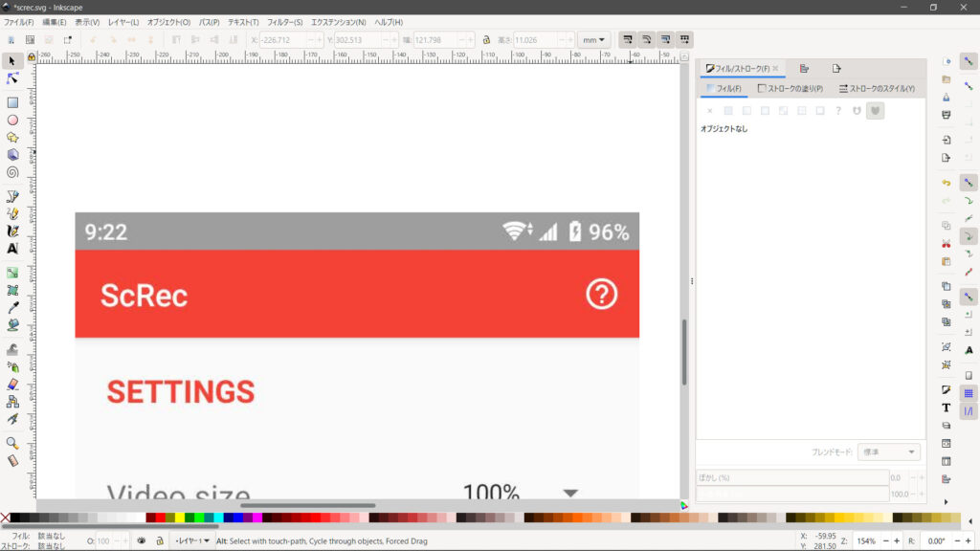The image size is (980, 551).
Task: Open the layer selector dropdown
Action: pos(191,541)
